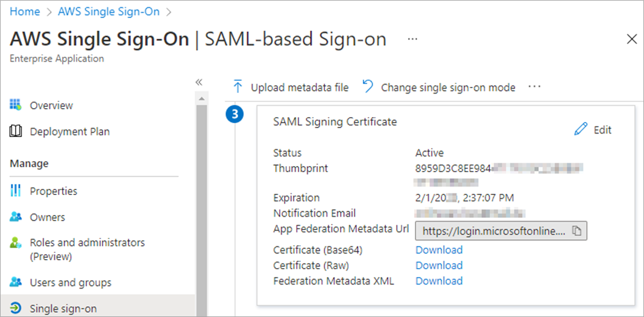The height and width of the screenshot is (317, 644).
Task: Open the more options ellipsis in toolbar
Action: tap(534, 87)
